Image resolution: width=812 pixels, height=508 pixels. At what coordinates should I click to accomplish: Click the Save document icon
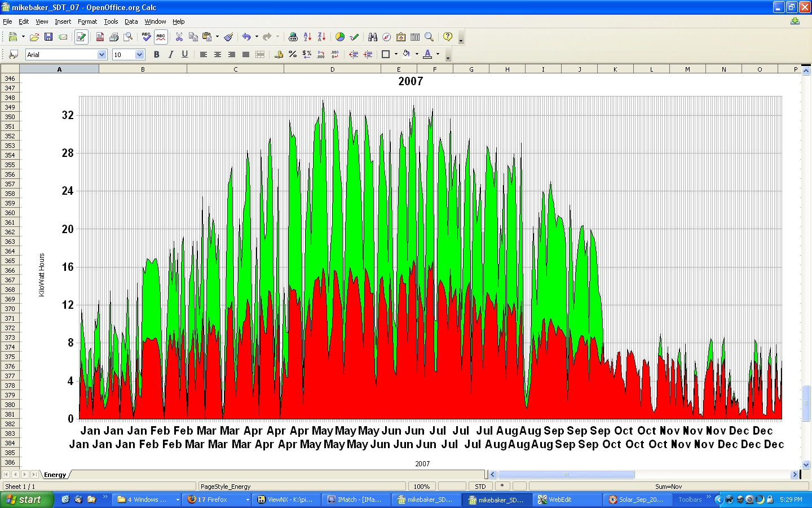point(48,37)
